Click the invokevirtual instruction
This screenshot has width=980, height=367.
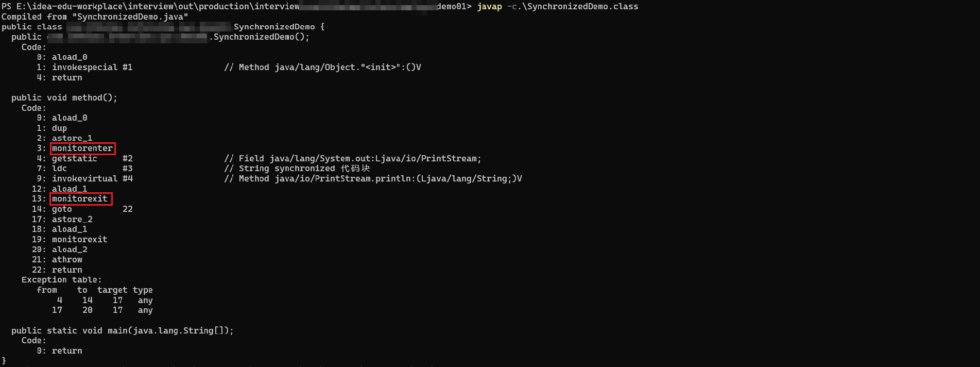(x=84, y=178)
